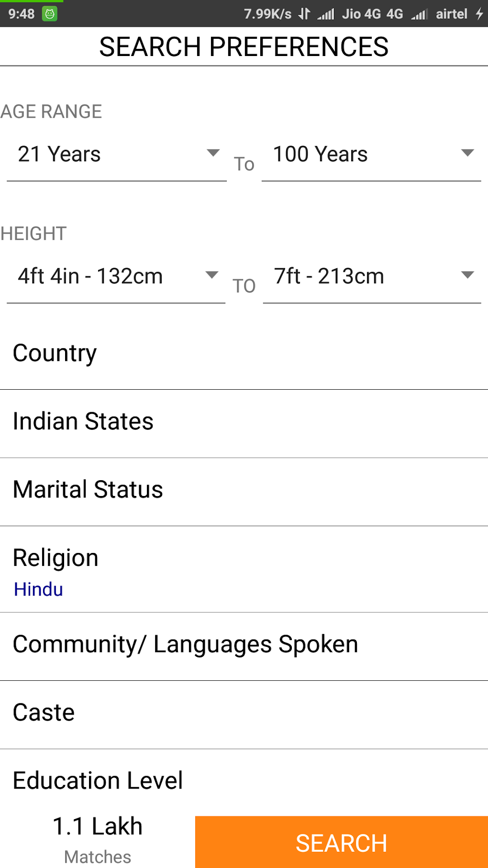Viewport: 488px width, 868px height.
Task: Choose the Caste preference
Action: tap(244, 713)
